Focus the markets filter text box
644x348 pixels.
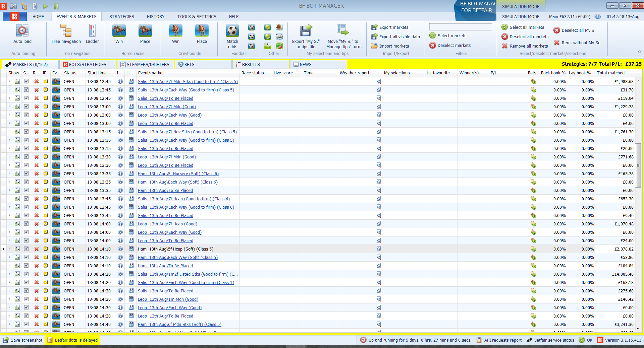tap(461, 27)
